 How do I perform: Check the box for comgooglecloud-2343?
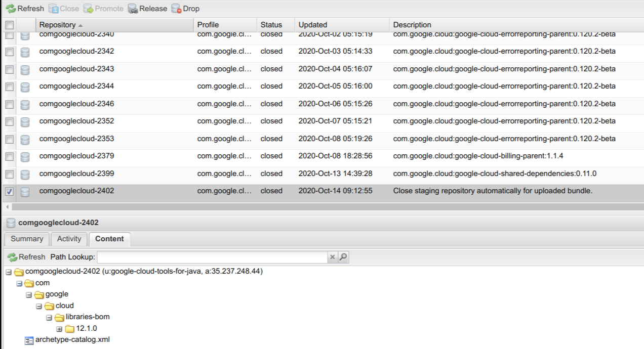click(9, 69)
